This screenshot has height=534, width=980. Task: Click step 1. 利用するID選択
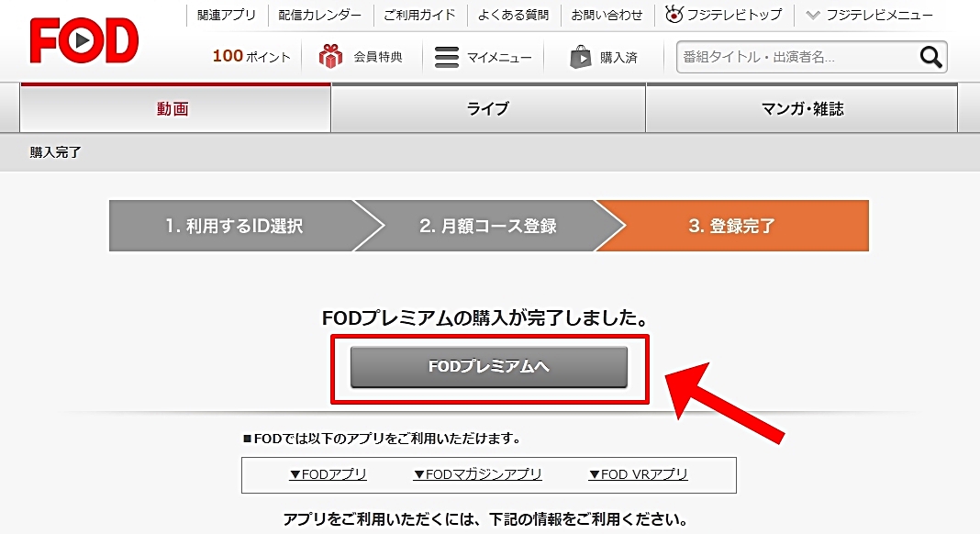point(234,226)
